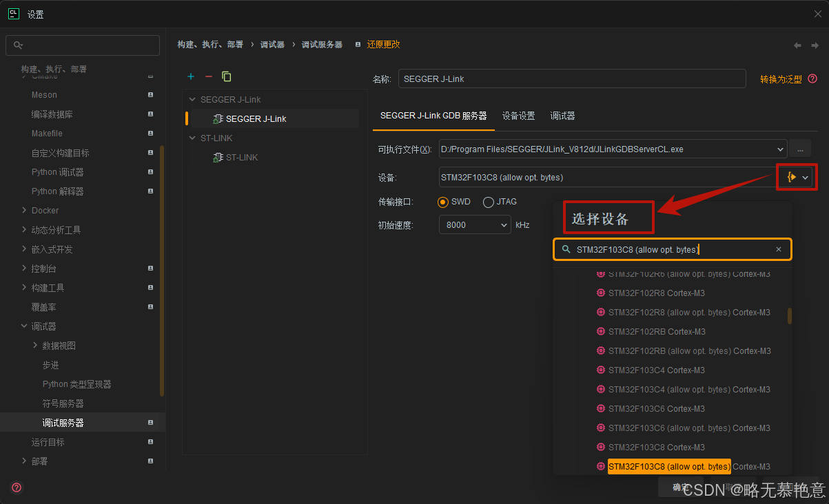Click the help icon at bottom left
The height and width of the screenshot is (504, 829).
click(17, 487)
